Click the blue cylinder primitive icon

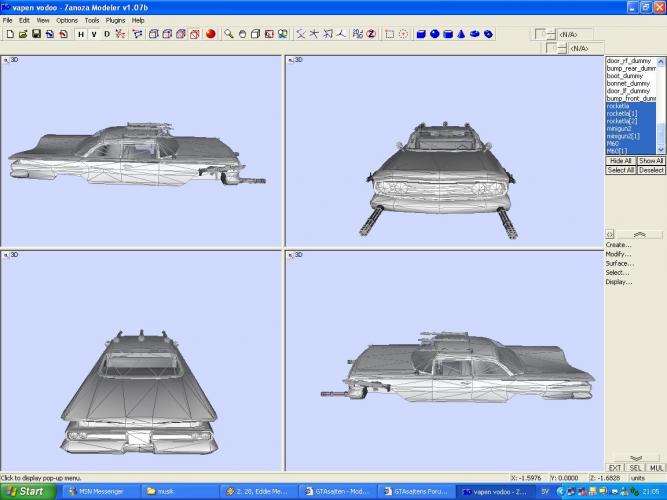pos(448,33)
